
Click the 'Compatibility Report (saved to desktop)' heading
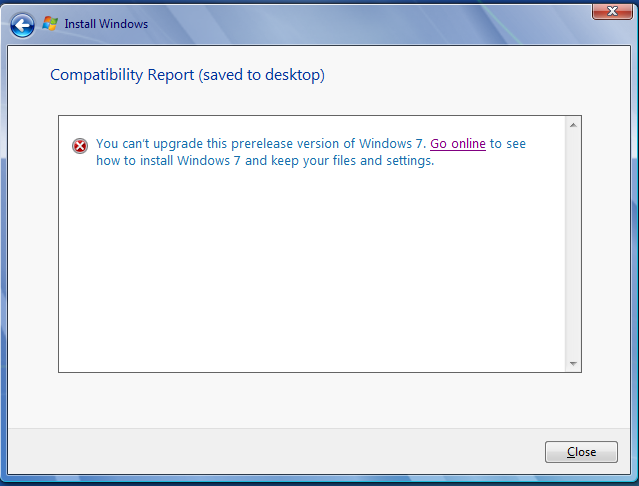(x=187, y=75)
